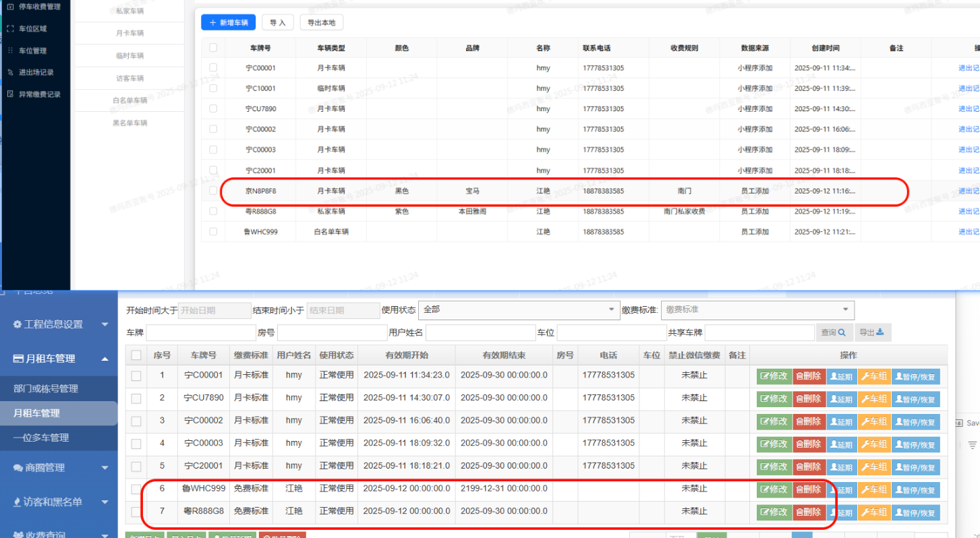
Task: Click the 车牌 search input field
Action: pyautogui.click(x=201, y=332)
